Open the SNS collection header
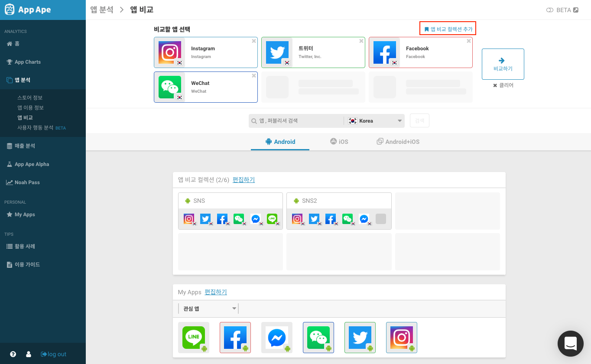 tap(231, 201)
